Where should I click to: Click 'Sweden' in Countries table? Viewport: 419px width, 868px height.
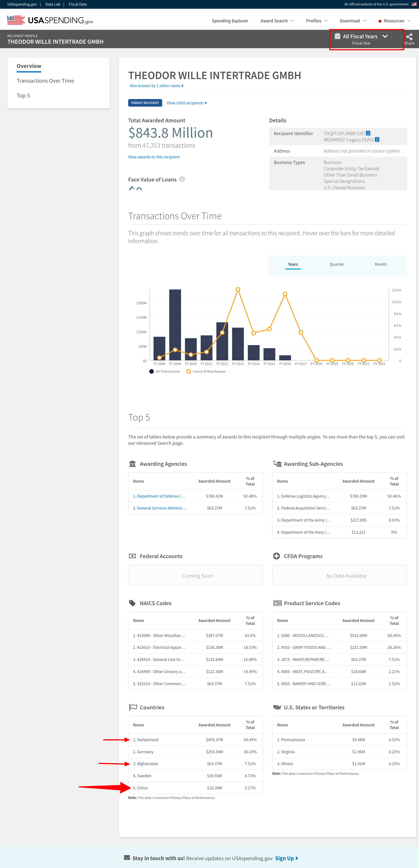[x=144, y=776]
